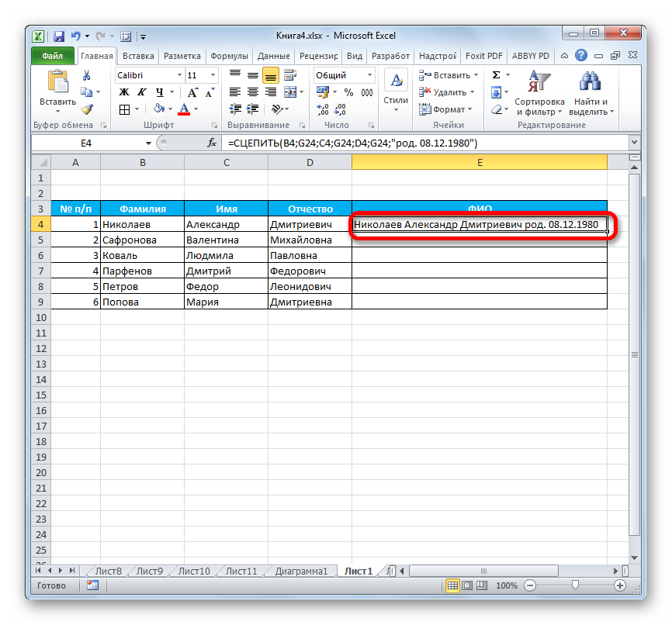Click the Insert Function fx icon
Screen dimensions: 672x625
coord(211,143)
